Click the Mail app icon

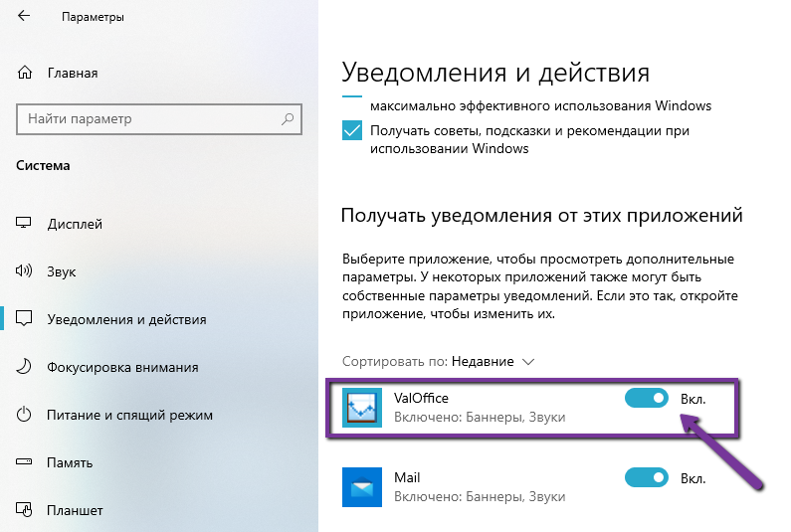(362, 487)
